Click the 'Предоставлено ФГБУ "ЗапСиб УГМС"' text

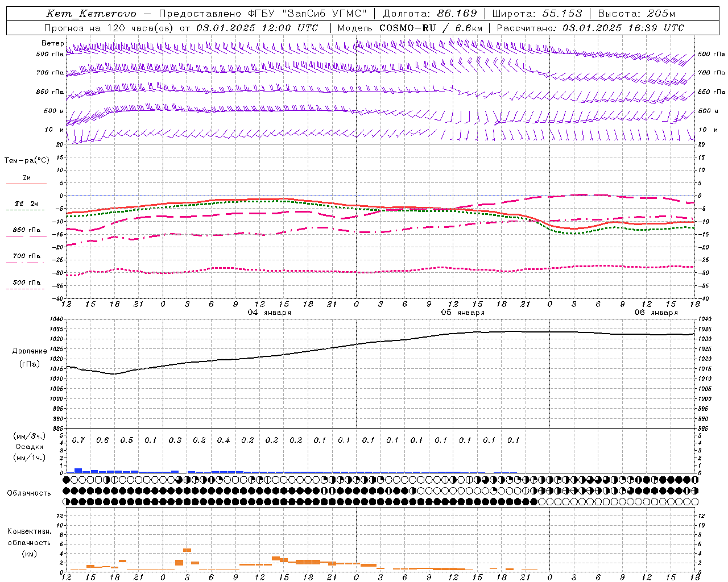(x=263, y=14)
